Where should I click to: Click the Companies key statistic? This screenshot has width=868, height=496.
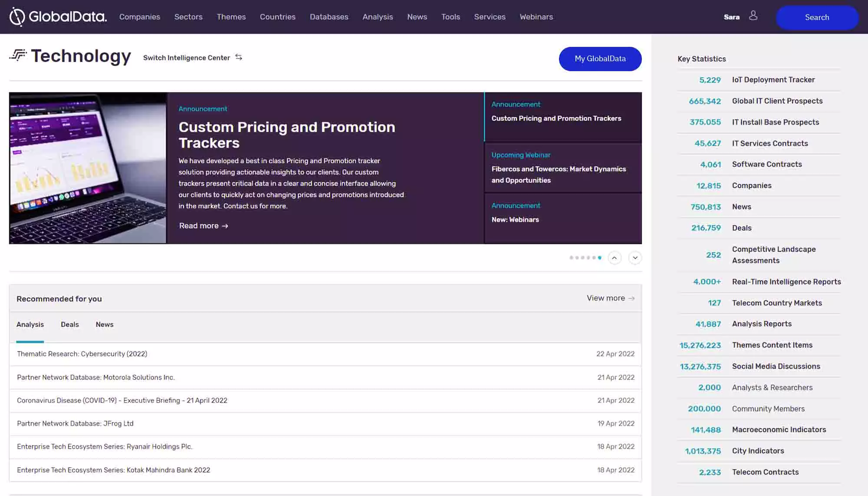[x=759, y=186]
